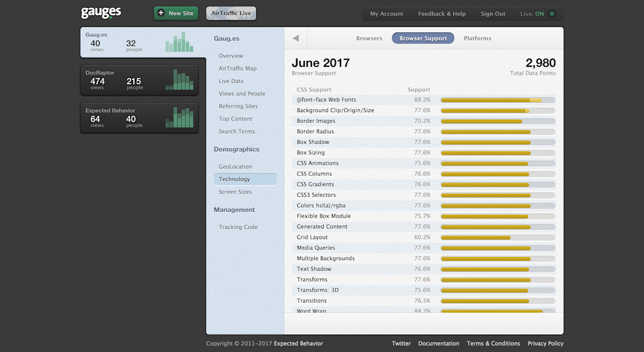
Task: Click the CSS Gradients row label
Action: click(x=315, y=184)
